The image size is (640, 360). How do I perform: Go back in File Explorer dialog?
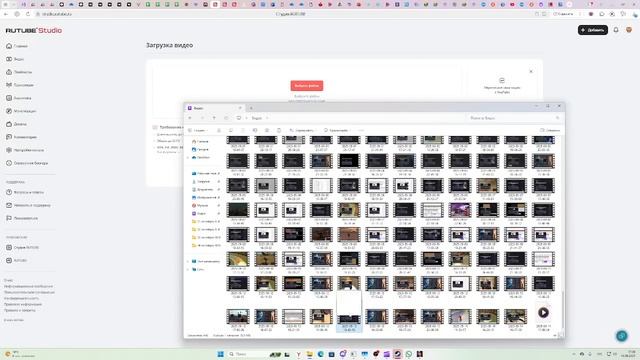pos(190,118)
